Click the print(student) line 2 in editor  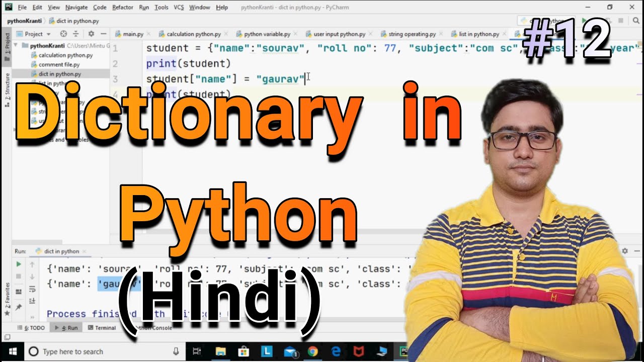click(x=188, y=64)
